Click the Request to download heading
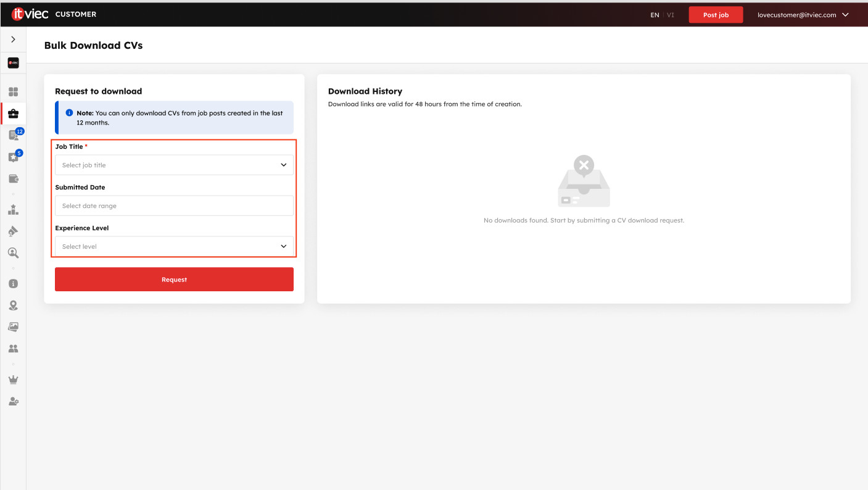The height and width of the screenshot is (490, 868). tap(99, 91)
